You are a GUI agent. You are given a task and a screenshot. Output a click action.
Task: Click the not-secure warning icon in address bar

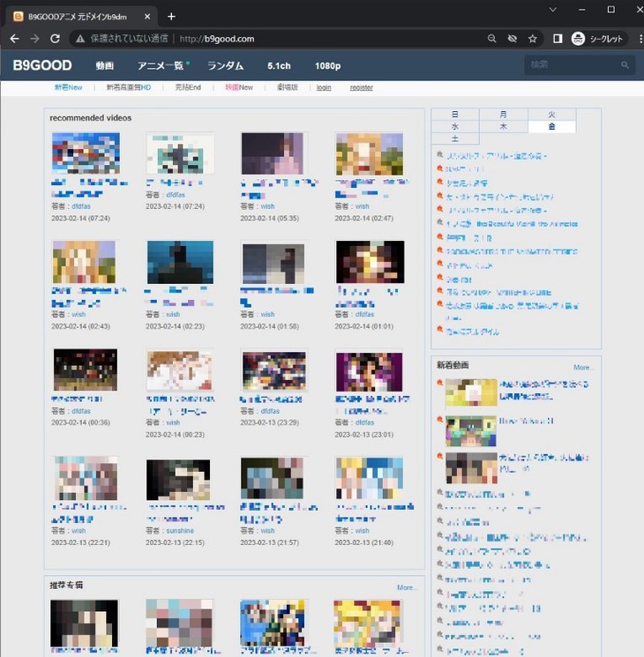80,39
